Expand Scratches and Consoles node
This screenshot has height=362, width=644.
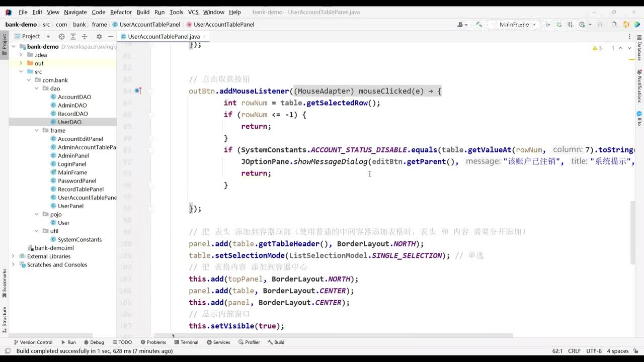pyautogui.click(x=13, y=264)
